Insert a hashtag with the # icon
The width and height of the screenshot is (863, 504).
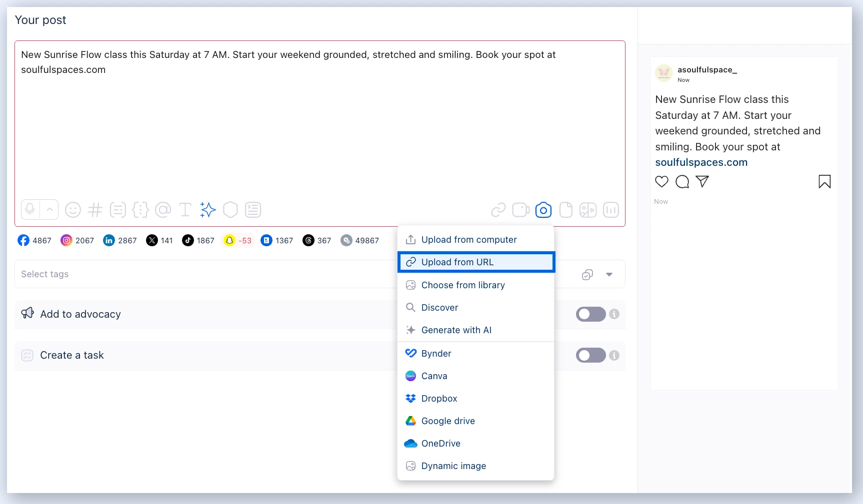95,210
